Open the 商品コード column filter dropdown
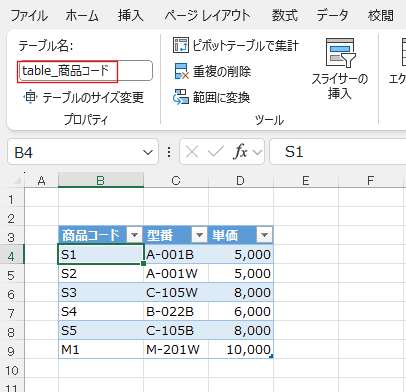The height and width of the screenshot is (392, 406). pos(135,235)
